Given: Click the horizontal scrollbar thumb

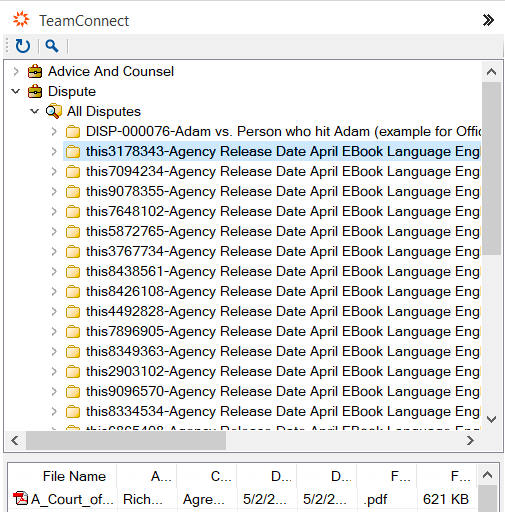Looking at the screenshot, I should point(126,441).
